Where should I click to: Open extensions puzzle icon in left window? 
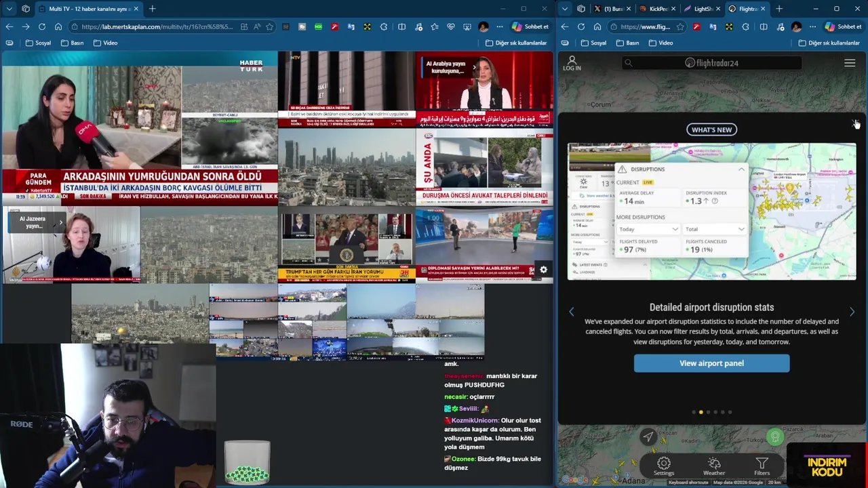384,26
